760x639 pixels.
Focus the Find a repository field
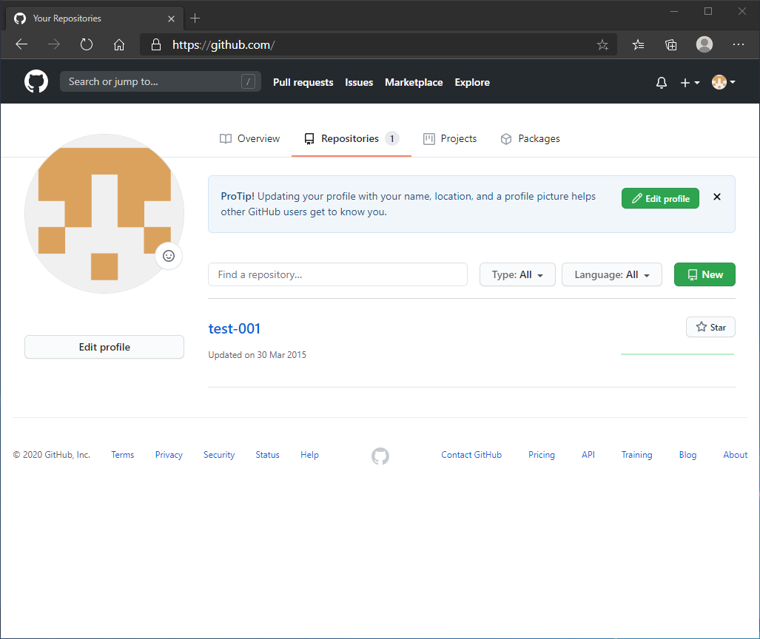[x=338, y=275]
